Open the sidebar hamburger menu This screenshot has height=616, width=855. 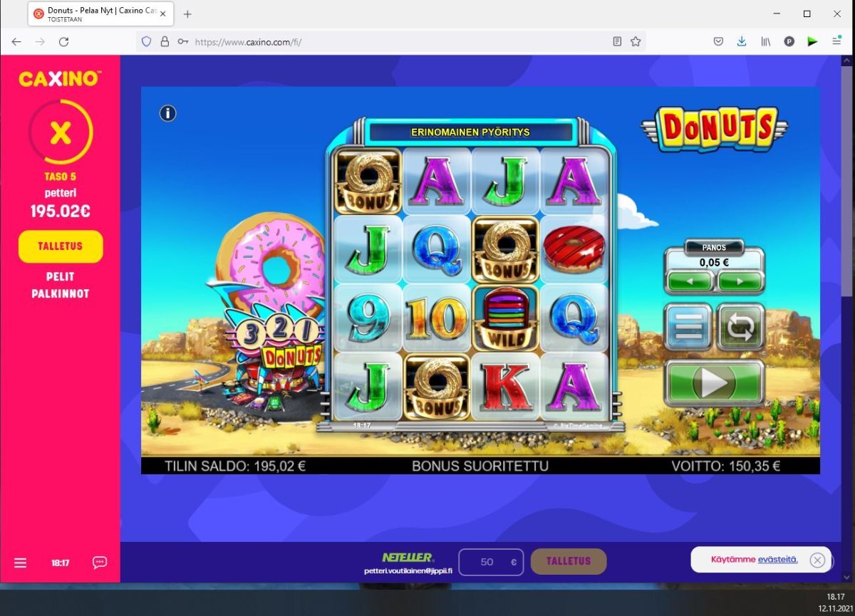[x=20, y=563]
